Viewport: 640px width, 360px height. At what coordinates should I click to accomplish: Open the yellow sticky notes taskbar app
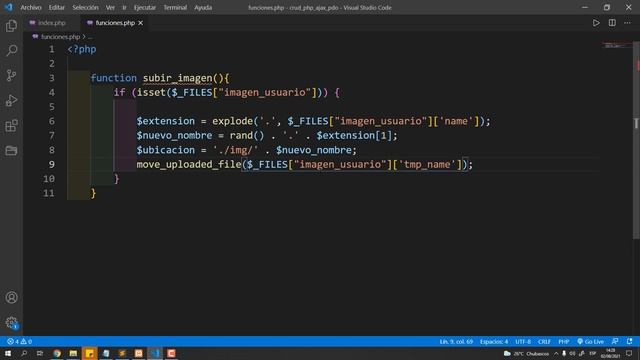click(x=89, y=353)
